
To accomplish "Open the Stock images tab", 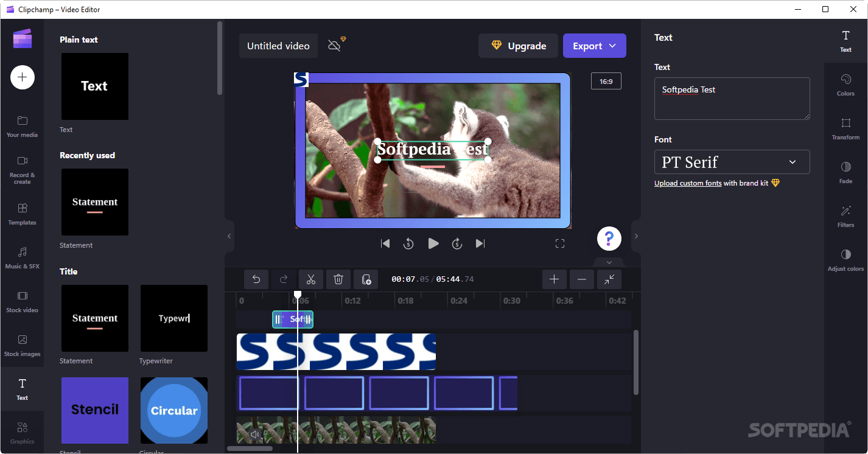I will [22, 344].
